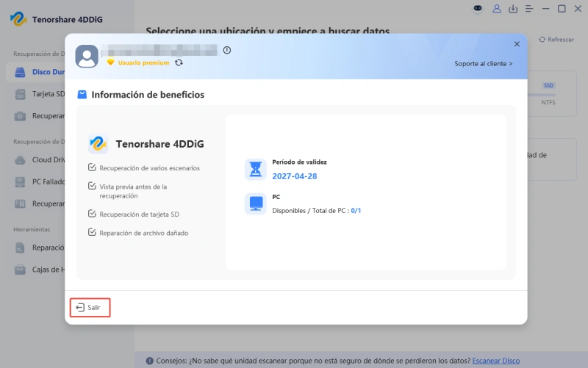Click the validity date 2027-04-28

pos(295,176)
